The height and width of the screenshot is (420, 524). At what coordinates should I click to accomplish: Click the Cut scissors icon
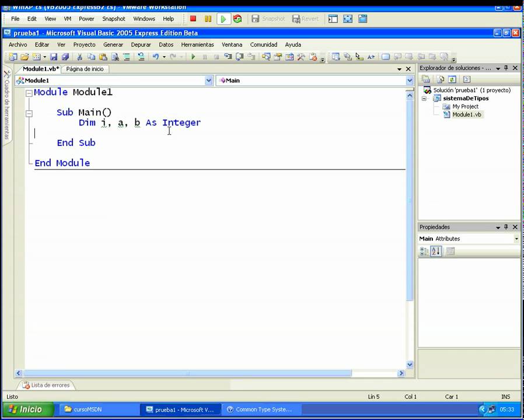coord(79,57)
